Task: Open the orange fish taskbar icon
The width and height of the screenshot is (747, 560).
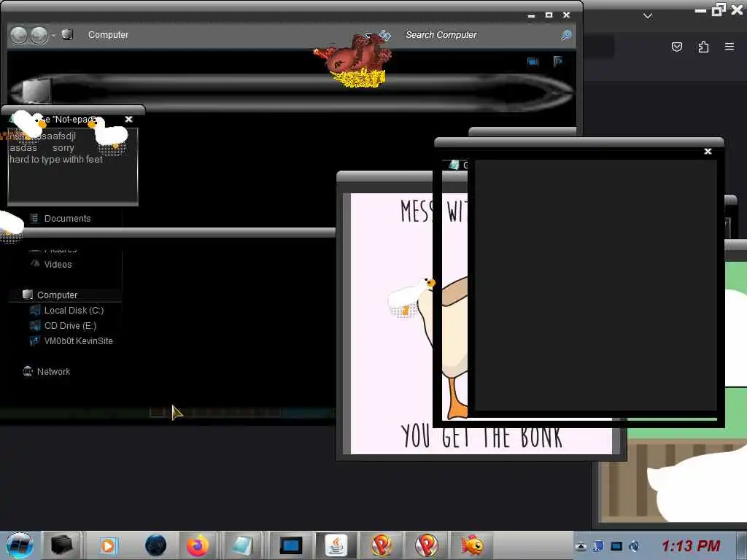Action: [x=472, y=545]
